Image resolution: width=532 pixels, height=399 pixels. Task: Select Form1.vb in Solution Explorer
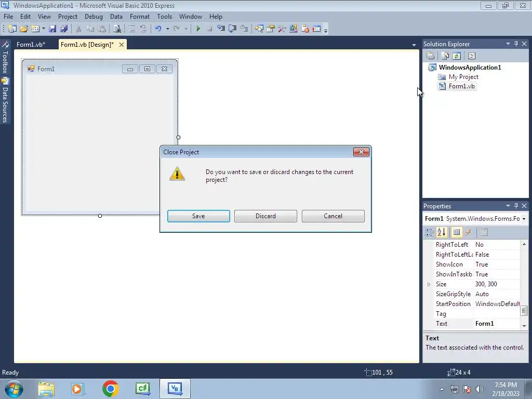461,86
